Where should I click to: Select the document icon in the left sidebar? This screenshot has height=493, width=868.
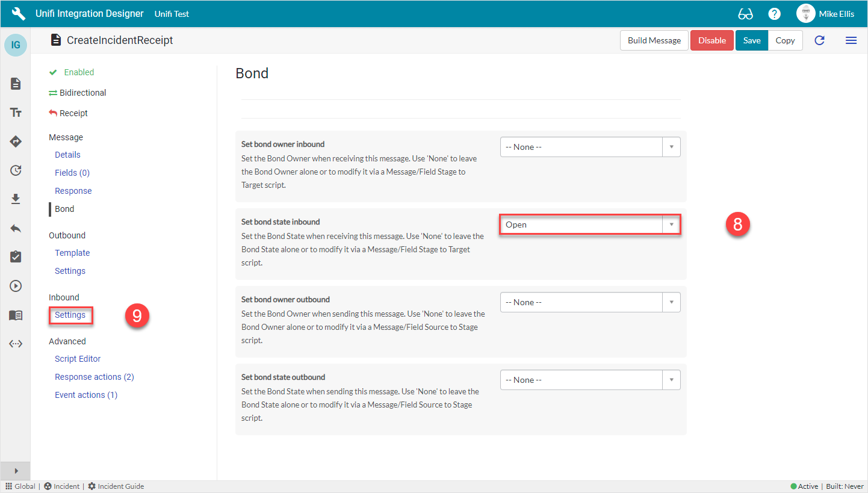click(15, 84)
